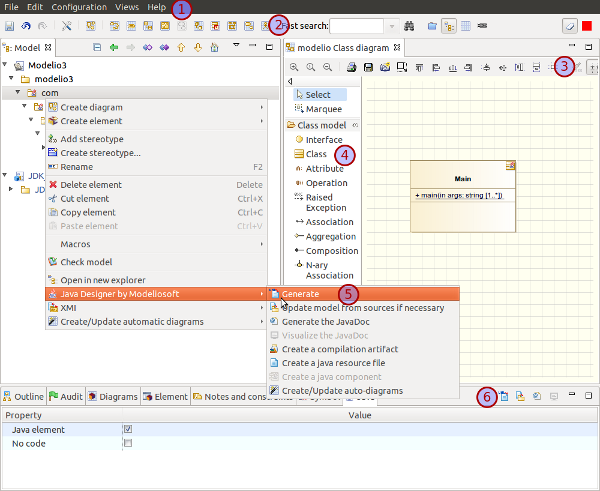Choose Copy element from context menu
600x491 pixels.
point(156,213)
